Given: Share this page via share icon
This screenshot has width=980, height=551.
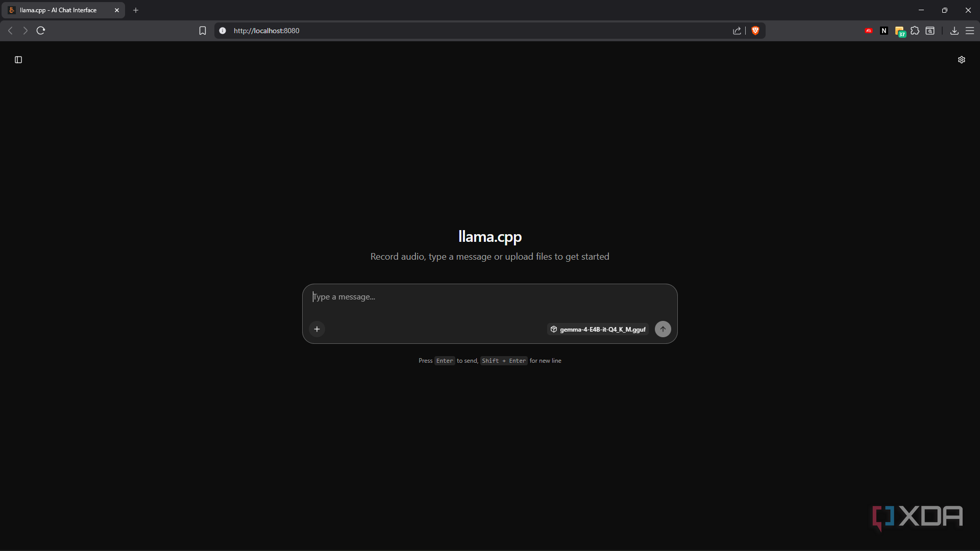Looking at the screenshot, I should [x=737, y=31].
